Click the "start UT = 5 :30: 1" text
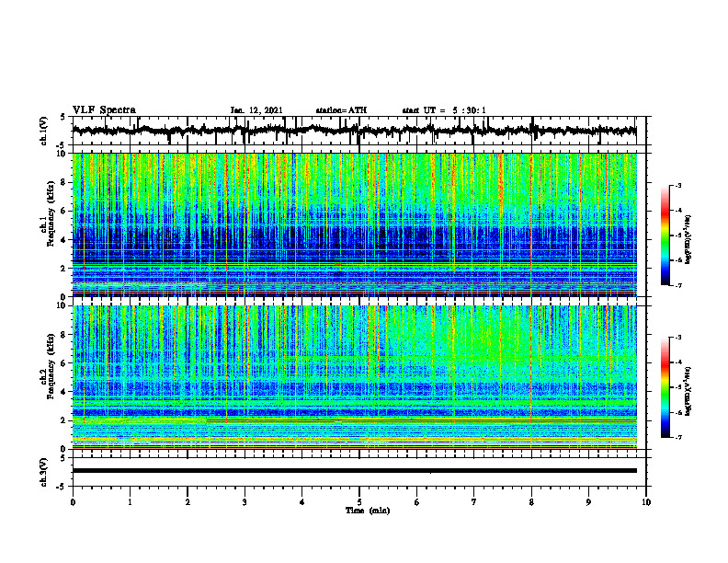 pos(444,110)
